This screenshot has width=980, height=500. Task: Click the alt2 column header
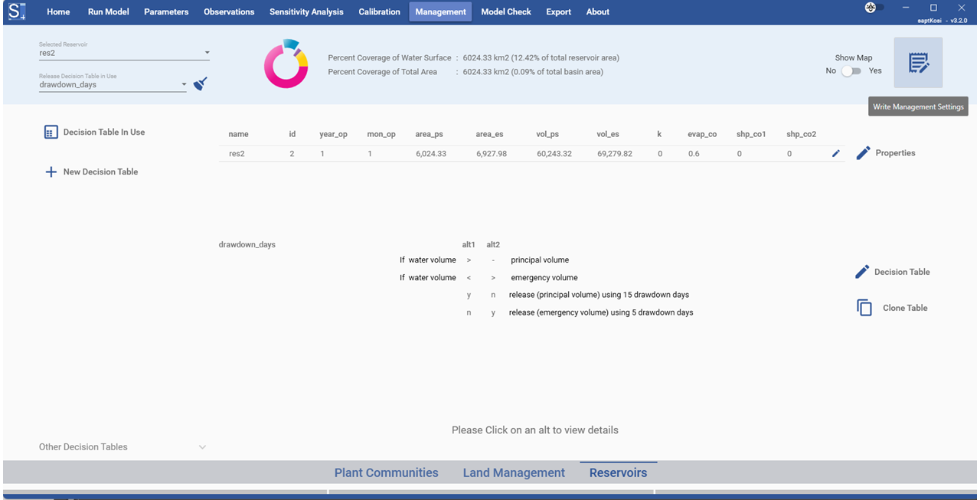(493, 245)
